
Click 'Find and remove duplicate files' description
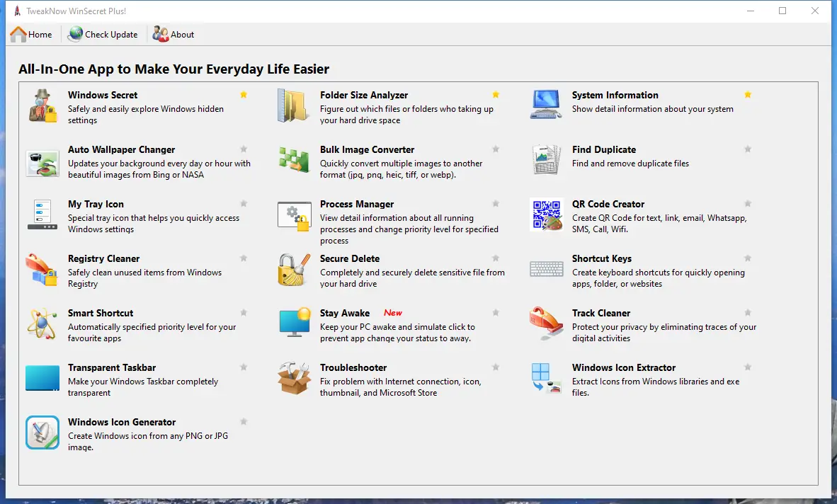(x=630, y=164)
